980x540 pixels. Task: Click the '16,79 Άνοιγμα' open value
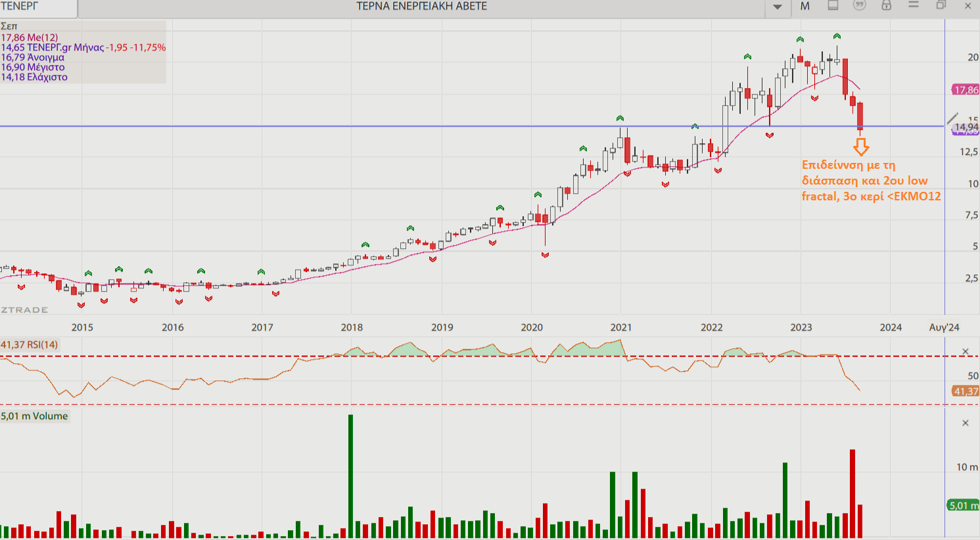(33, 57)
